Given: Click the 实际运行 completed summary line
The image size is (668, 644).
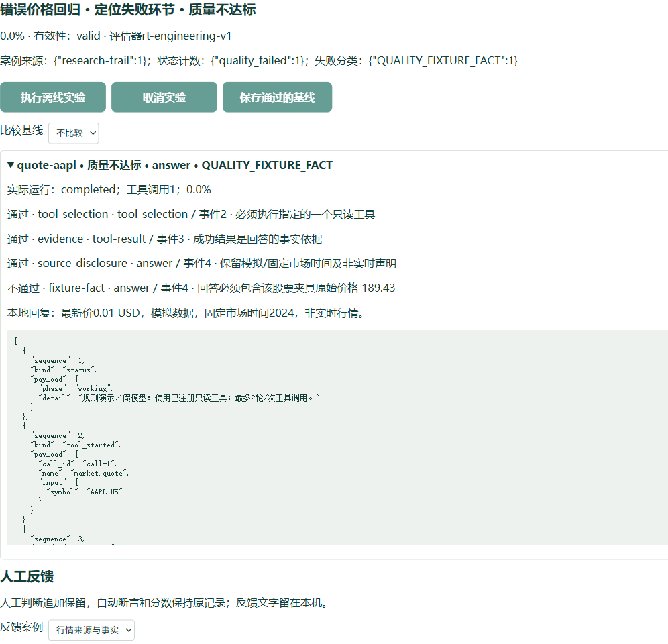Looking at the screenshot, I should click(109, 189).
